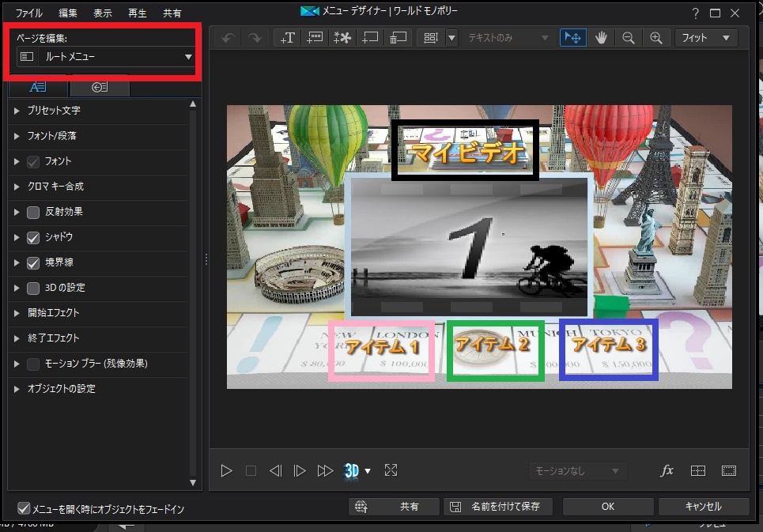The height and width of the screenshot is (532, 763).
Task: Select the hand pan tool
Action: tap(601, 38)
